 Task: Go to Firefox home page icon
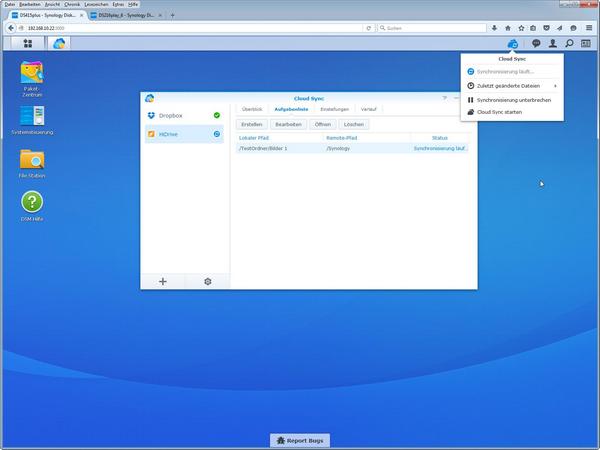[x=508, y=28]
